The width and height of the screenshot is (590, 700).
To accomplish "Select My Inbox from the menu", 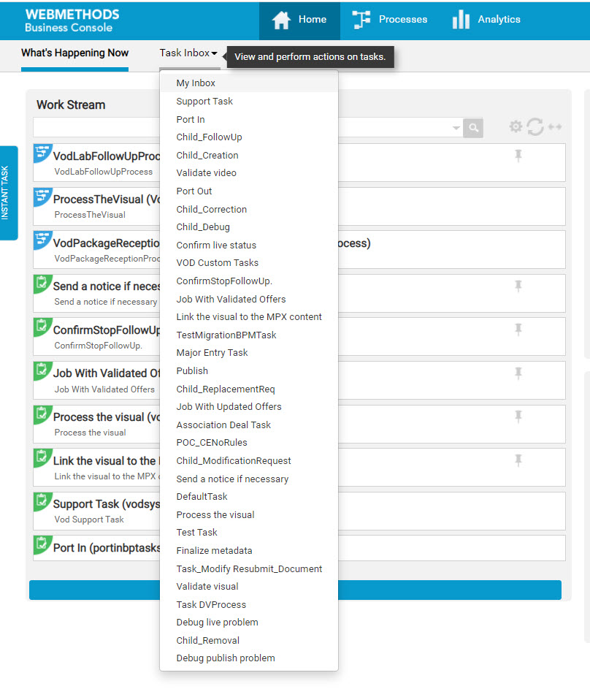I will coord(194,83).
